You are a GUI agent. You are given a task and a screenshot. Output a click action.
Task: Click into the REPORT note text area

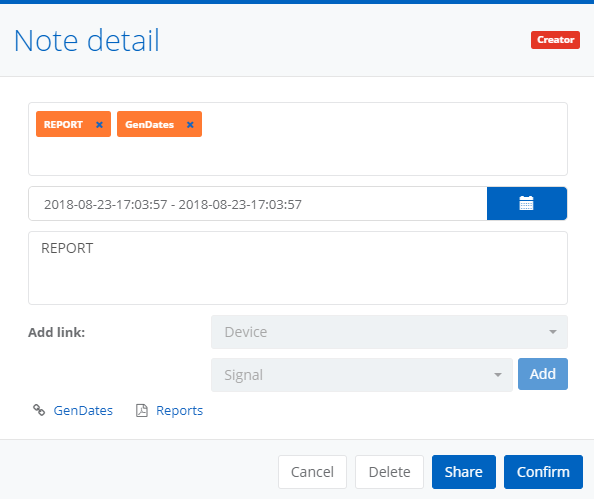coord(298,268)
